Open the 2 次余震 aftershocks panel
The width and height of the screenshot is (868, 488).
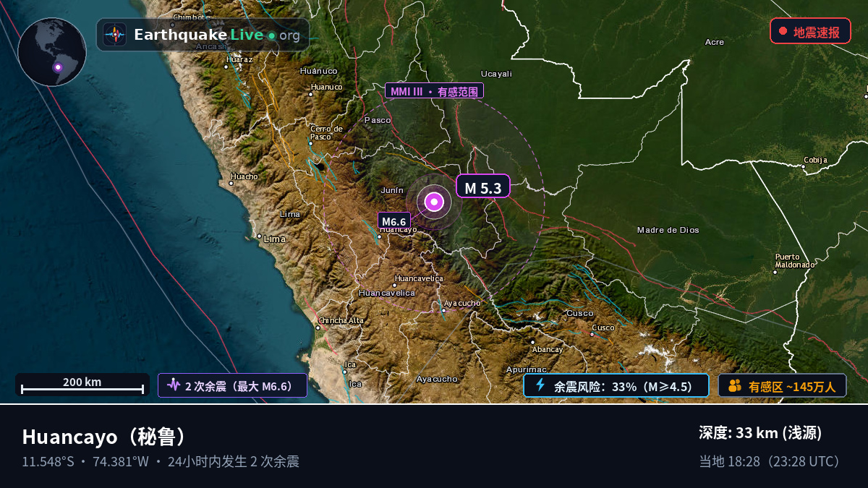[x=233, y=385]
